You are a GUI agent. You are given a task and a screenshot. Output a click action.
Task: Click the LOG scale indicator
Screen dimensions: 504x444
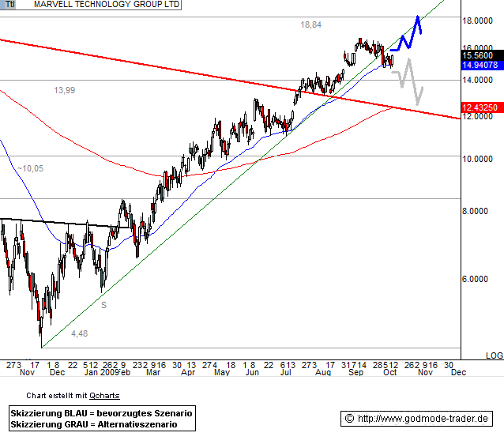(x=495, y=356)
